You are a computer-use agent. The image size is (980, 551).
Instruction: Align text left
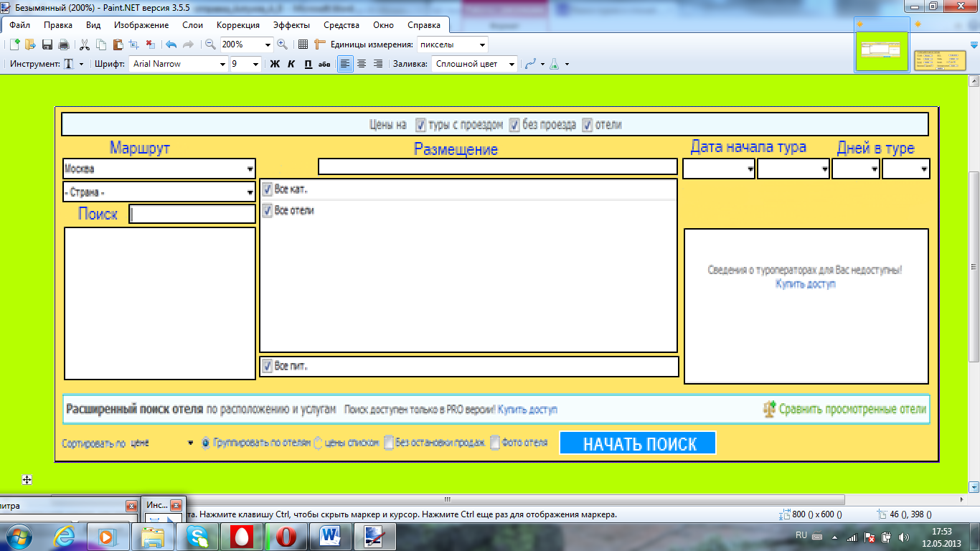346,64
